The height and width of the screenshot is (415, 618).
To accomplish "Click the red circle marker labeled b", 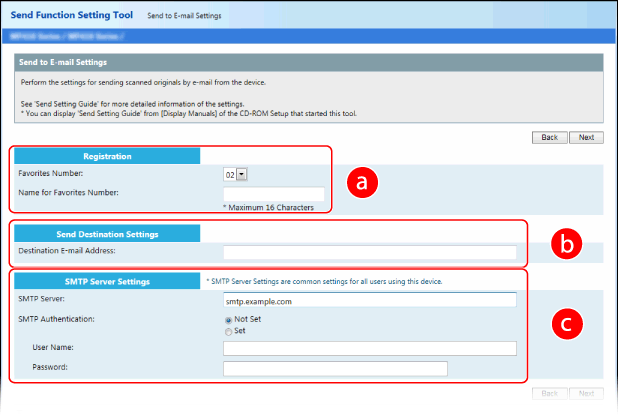I will click(567, 243).
